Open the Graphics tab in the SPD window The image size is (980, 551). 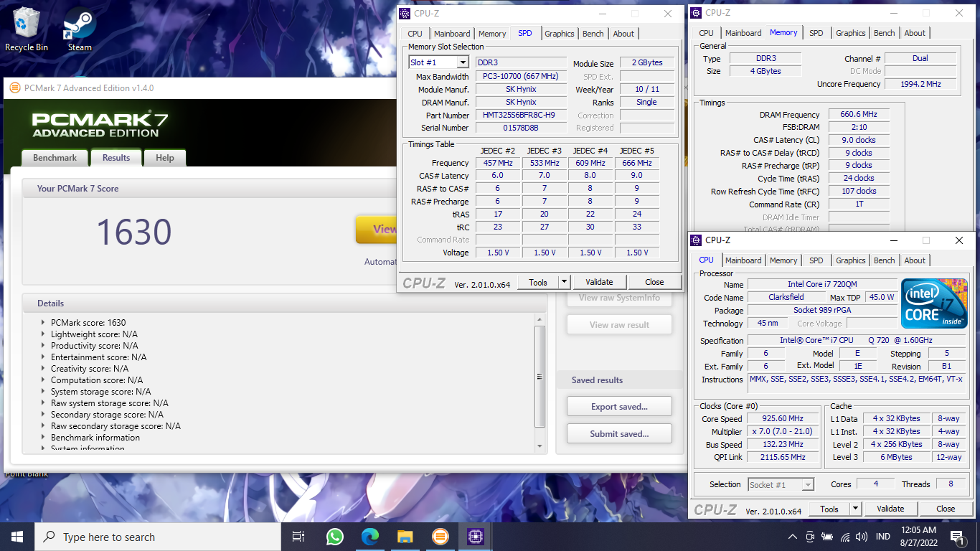click(560, 34)
